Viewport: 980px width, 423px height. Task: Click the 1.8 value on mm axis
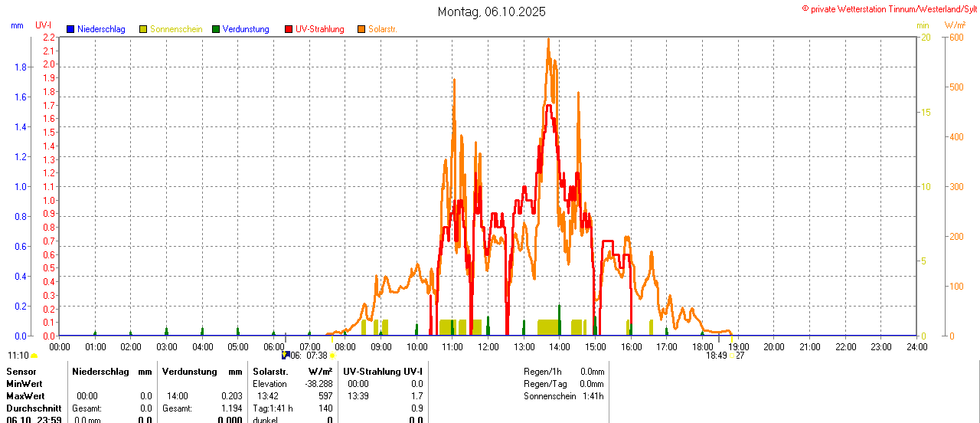[21, 67]
